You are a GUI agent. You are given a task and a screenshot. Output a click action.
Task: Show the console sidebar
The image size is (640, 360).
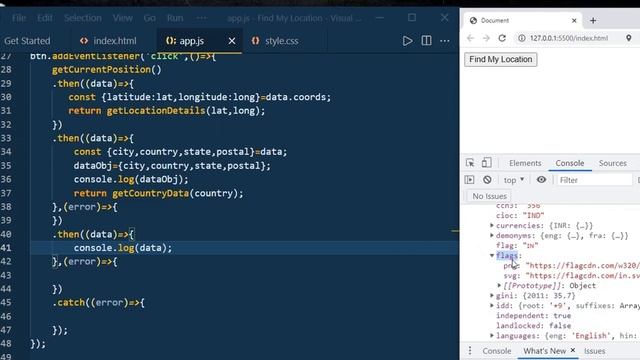point(469,180)
